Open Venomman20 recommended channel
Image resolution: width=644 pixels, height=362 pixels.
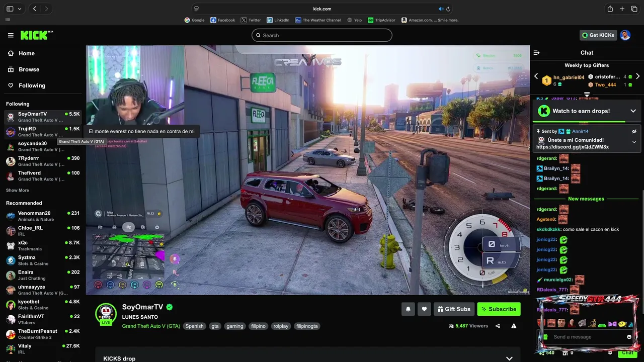click(43, 216)
